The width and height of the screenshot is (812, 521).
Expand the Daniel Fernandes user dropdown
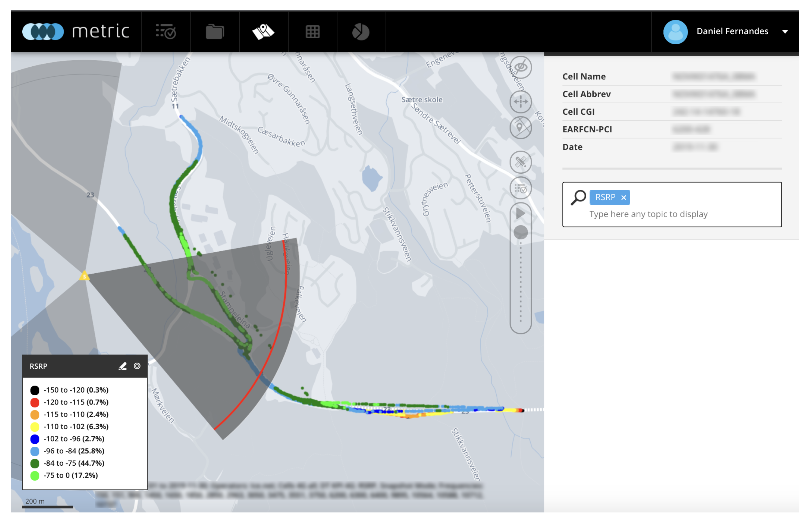click(x=785, y=31)
